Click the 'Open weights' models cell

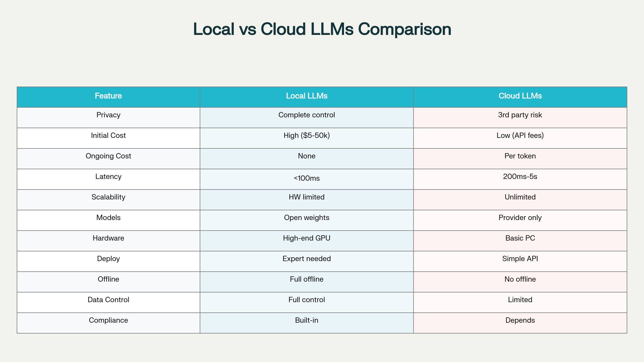[306, 218]
